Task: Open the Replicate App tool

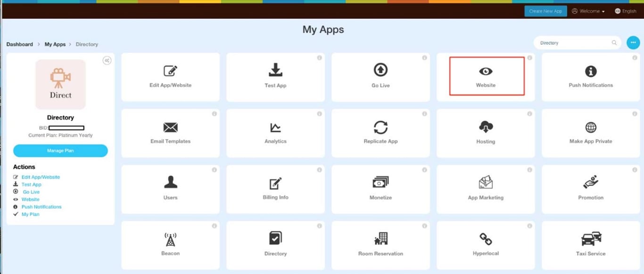Action: pos(380,132)
